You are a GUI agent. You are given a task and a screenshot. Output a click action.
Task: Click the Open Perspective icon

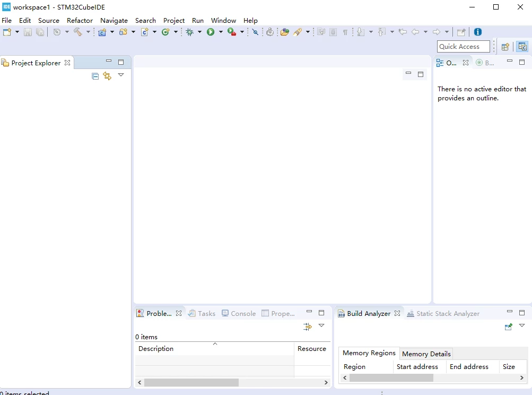click(x=505, y=47)
